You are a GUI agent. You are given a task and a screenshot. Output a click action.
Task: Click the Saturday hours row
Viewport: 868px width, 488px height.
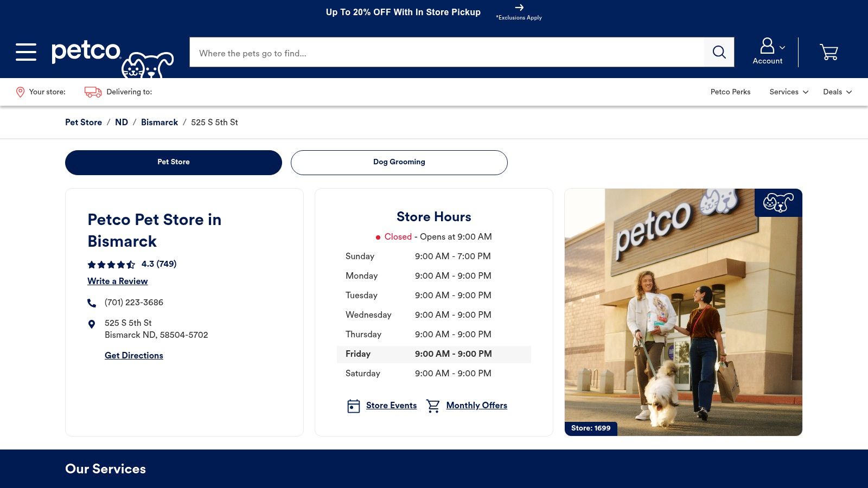tap(434, 373)
